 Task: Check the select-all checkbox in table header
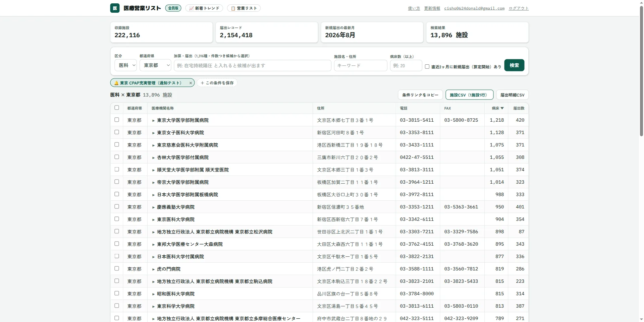click(117, 108)
